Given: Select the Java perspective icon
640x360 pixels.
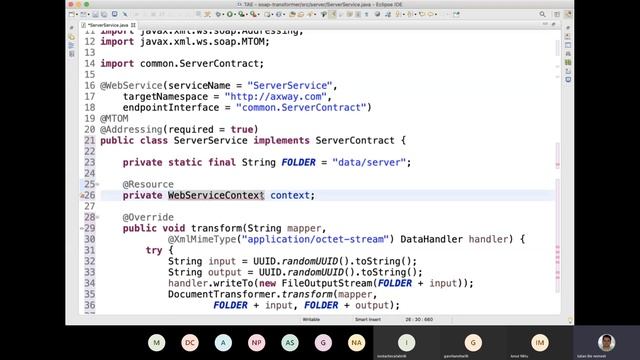Looking at the screenshot, I should point(568,14).
